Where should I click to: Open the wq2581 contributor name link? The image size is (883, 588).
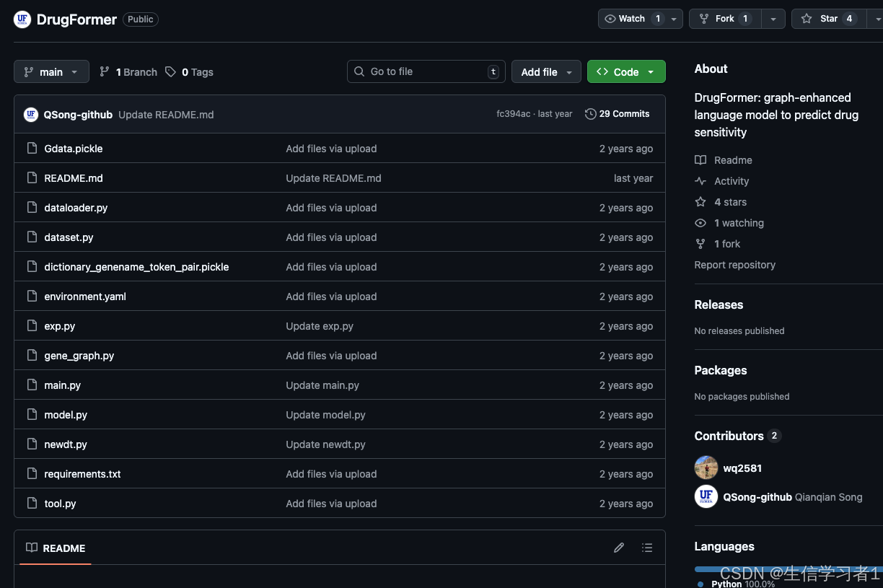(x=742, y=468)
